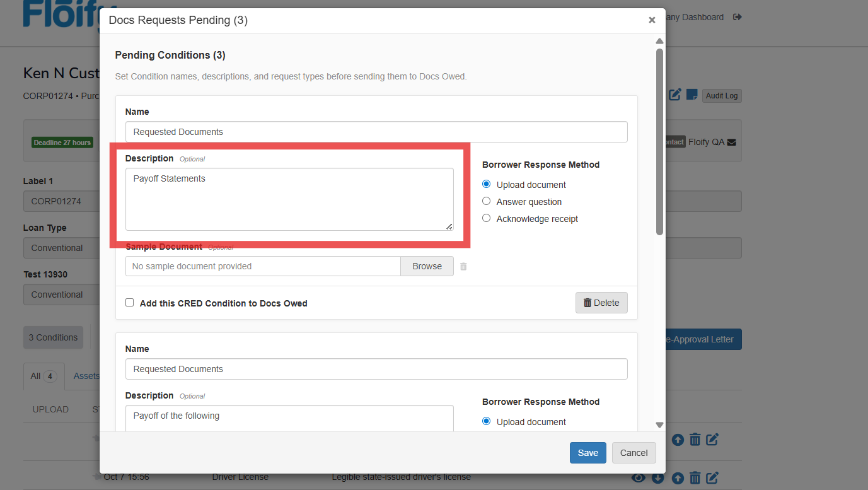Close the Docs Requests Pending dialog with X
Viewport: 868px width, 490px height.
point(652,20)
